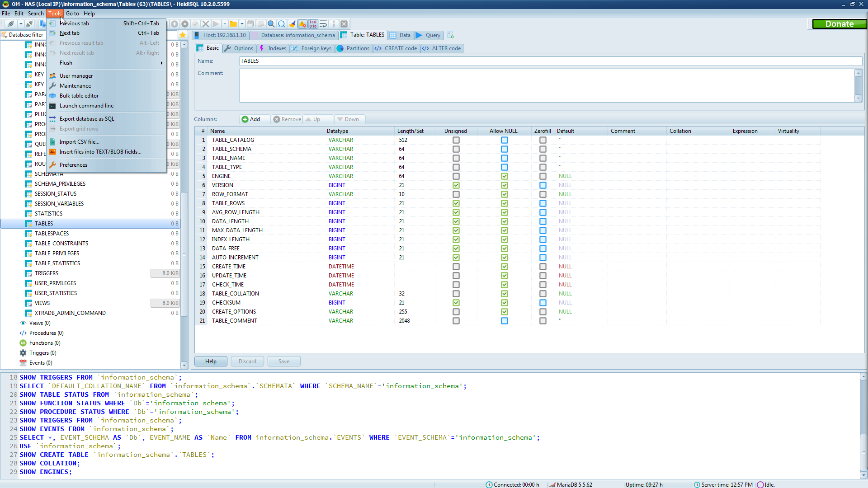Open the Foreign keys tab
The image size is (868, 488).
click(312, 48)
